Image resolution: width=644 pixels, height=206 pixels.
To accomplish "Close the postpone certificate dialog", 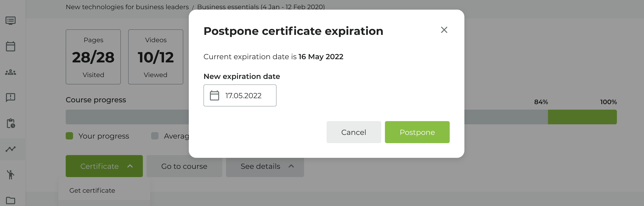I will click(x=444, y=30).
